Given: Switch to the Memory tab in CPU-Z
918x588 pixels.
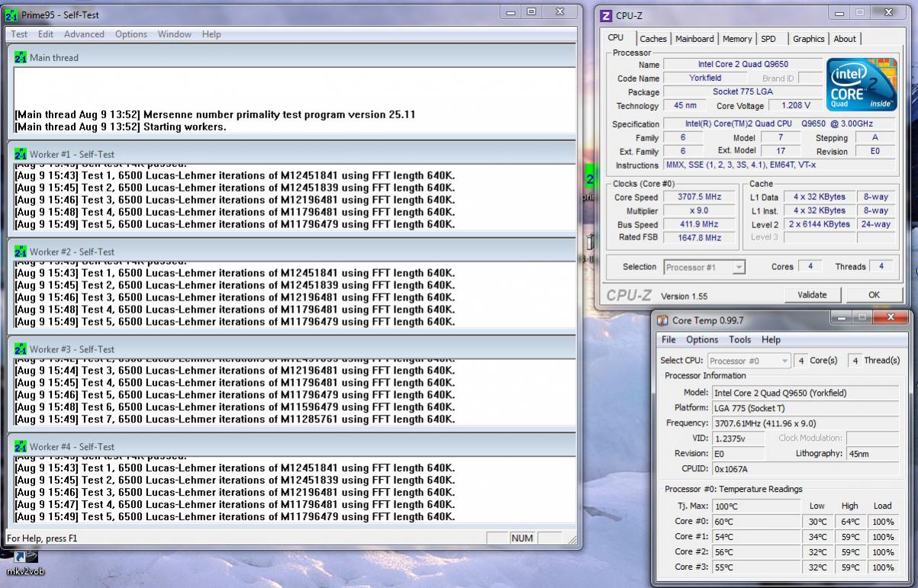Looking at the screenshot, I should click(x=737, y=39).
